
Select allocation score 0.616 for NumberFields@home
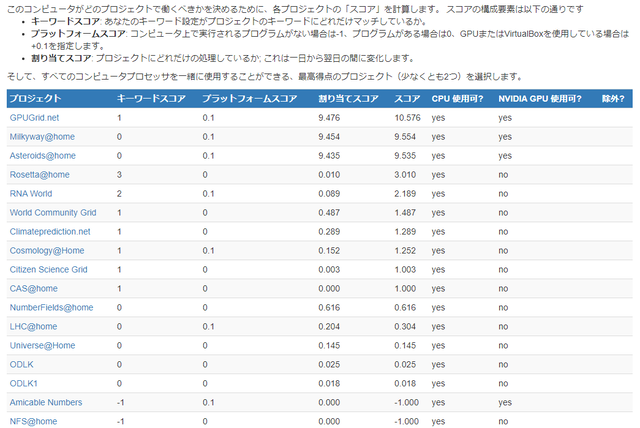[x=329, y=308]
